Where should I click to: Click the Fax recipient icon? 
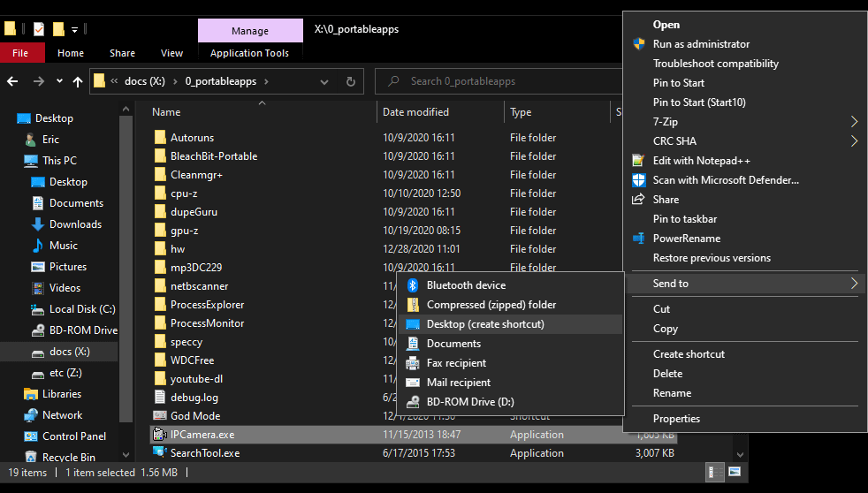click(413, 363)
